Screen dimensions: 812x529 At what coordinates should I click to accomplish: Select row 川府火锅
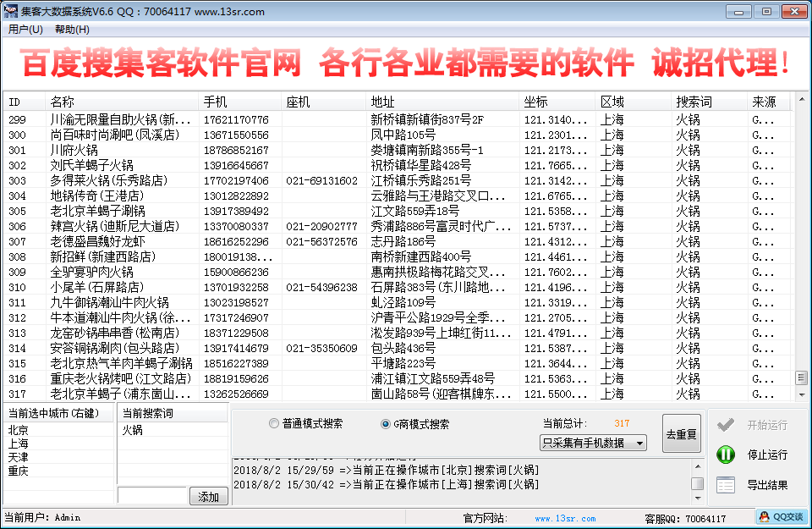pyautogui.click(x=398, y=151)
